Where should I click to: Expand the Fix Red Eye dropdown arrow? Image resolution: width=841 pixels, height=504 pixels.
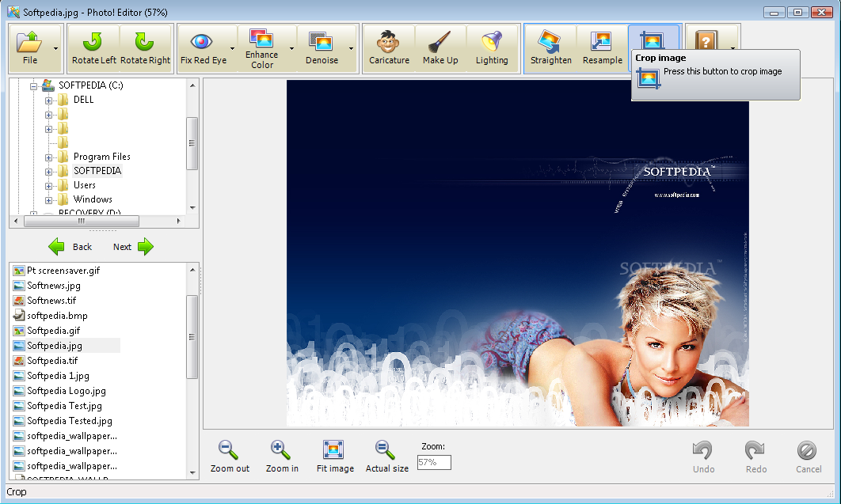232,49
